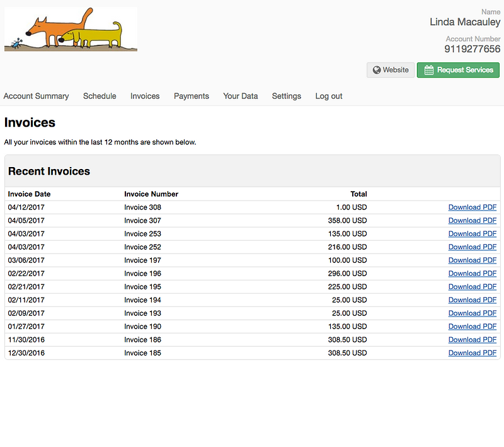
Task: Click the Invoice 193 number cell
Action: click(143, 313)
